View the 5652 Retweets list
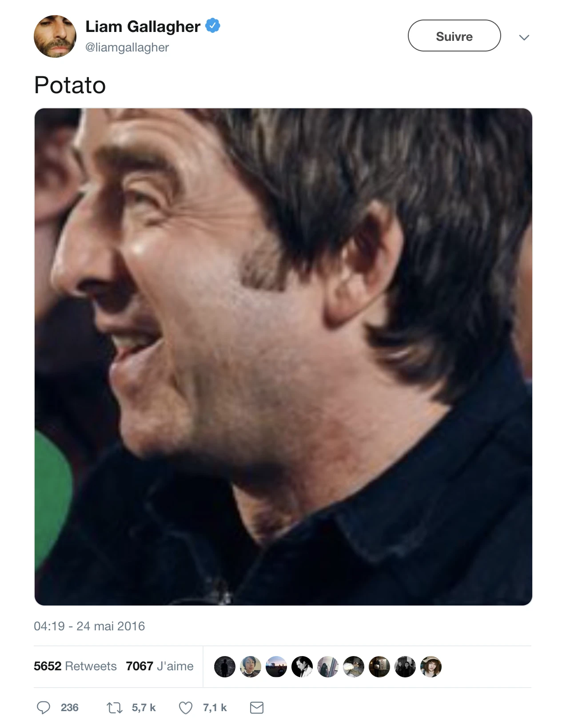Screen dimensions: 566x728 [x=75, y=666]
